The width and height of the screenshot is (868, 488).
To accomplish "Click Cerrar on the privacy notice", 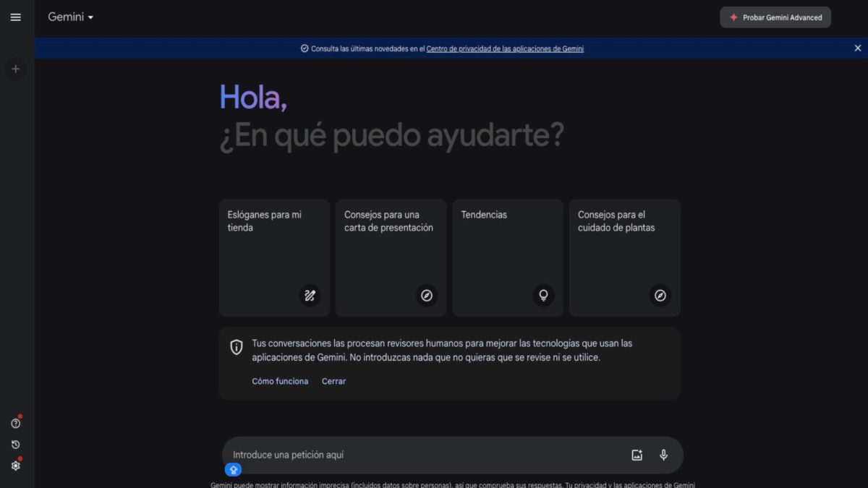I will pos(333,381).
